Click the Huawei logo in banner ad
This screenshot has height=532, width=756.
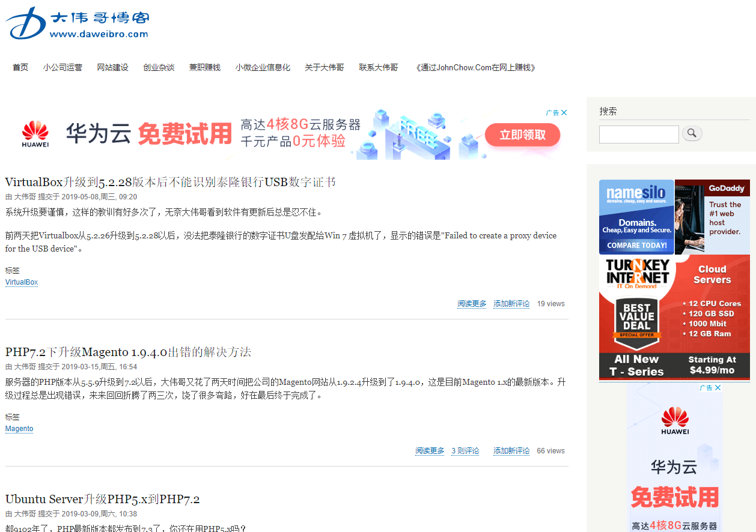coord(35,134)
